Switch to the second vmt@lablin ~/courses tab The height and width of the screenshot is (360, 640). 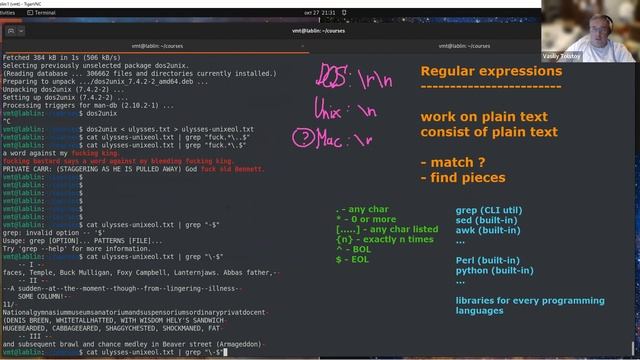click(x=464, y=46)
